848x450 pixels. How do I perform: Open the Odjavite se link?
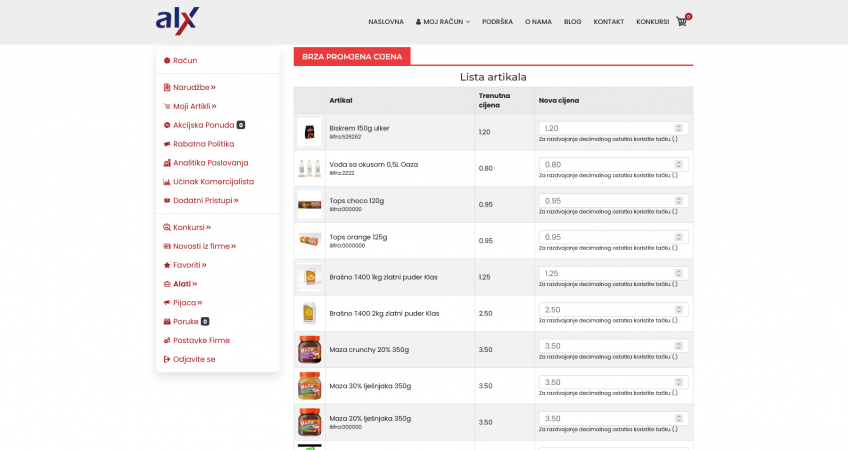194,359
